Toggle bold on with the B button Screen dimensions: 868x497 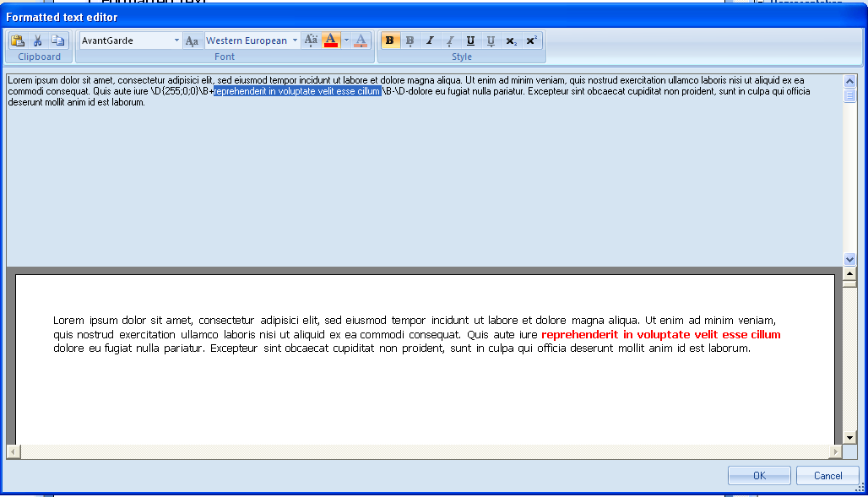pos(389,41)
